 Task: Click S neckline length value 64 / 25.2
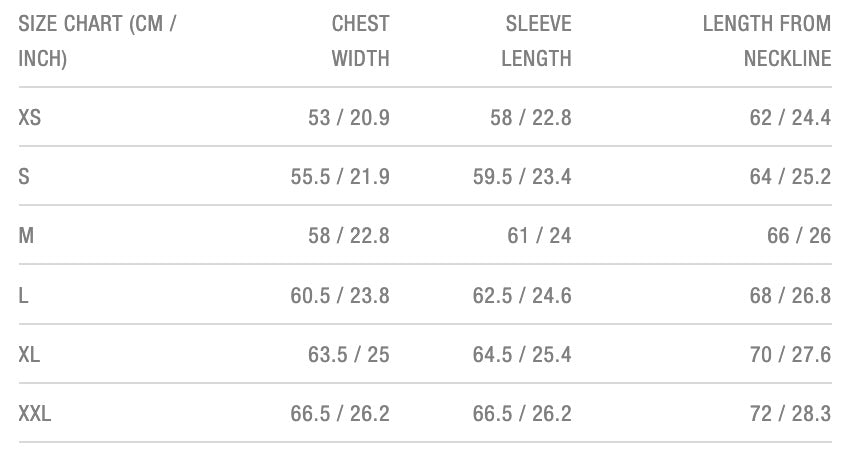790,177
